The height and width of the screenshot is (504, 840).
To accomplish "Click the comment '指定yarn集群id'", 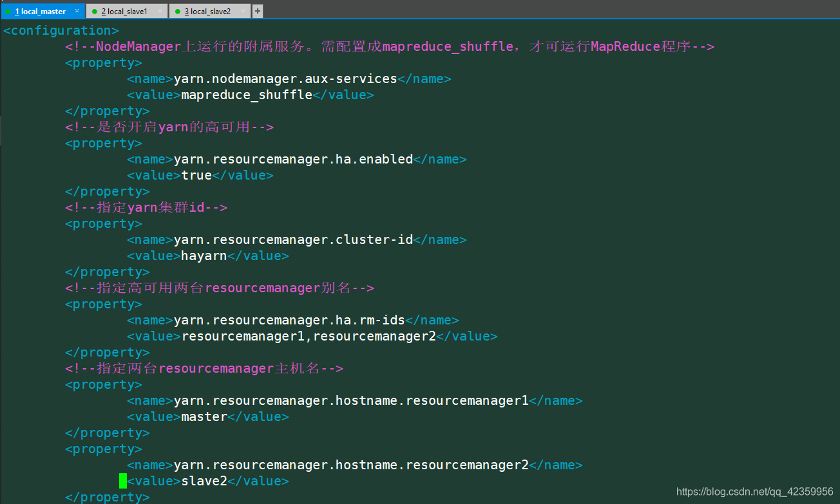I will [x=146, y=207].
